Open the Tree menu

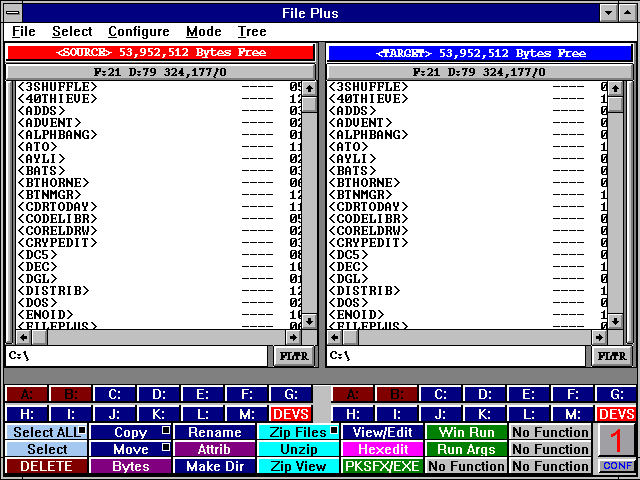tap(252, 32)
